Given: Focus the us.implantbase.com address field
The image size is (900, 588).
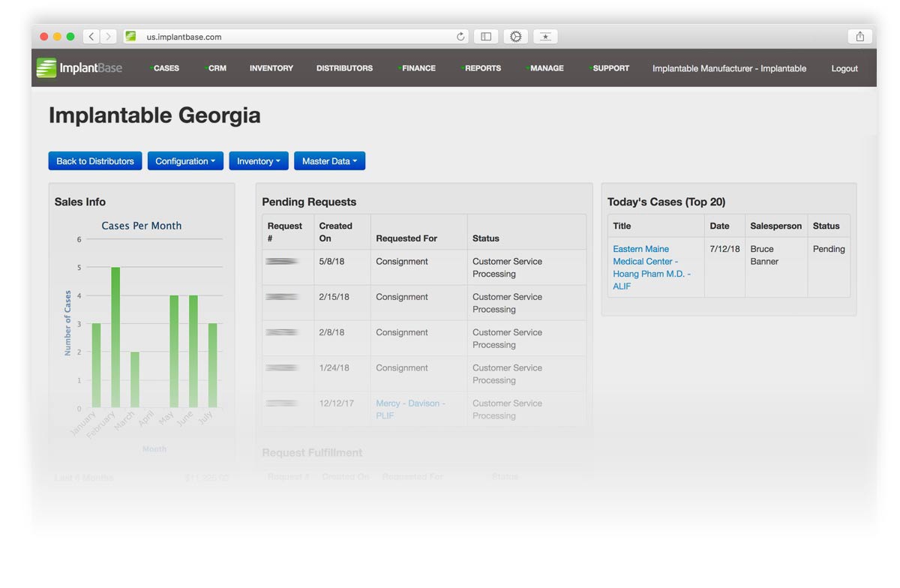Looking at the screenshot, I should 296,36.
